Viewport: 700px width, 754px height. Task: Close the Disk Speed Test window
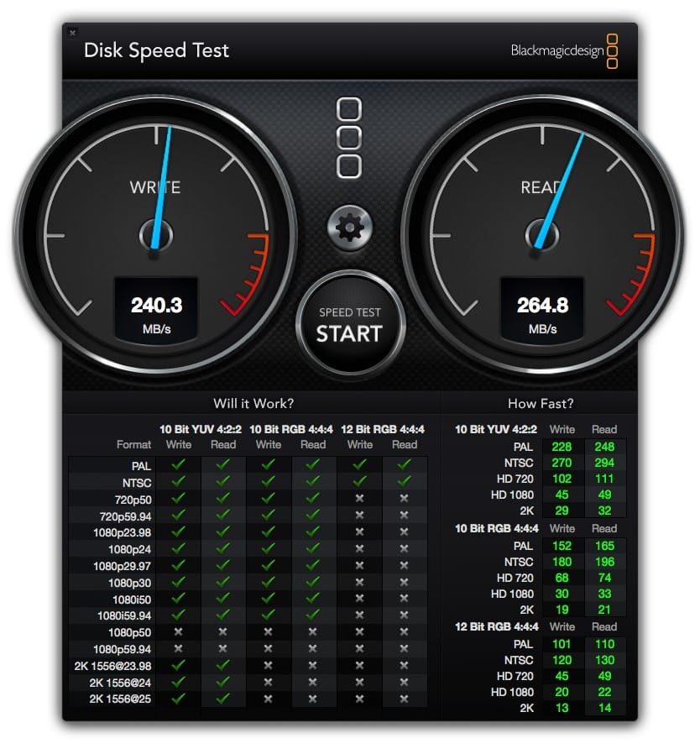73,34
